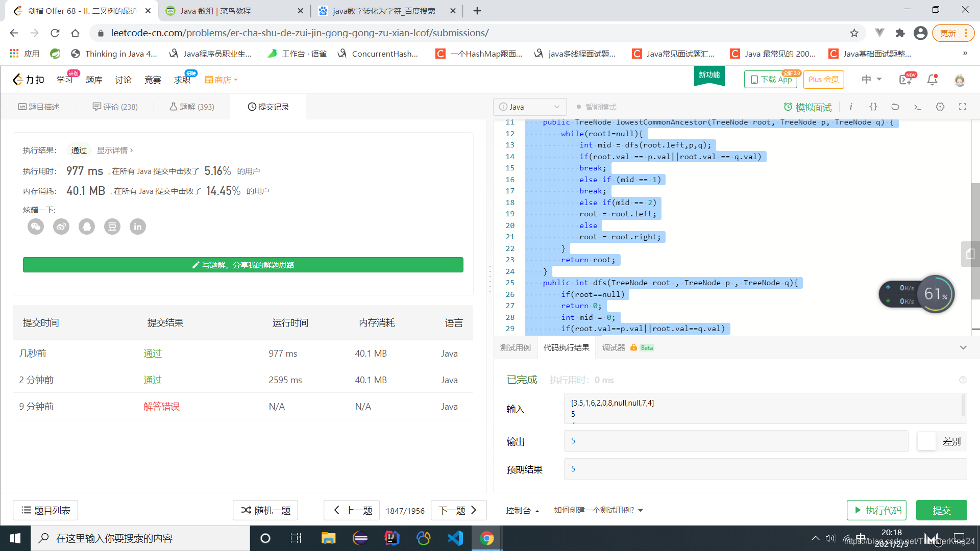Click 写题解，分享我的解题思路 button
This screenshot has height=551, width=980.
(243, 264)
